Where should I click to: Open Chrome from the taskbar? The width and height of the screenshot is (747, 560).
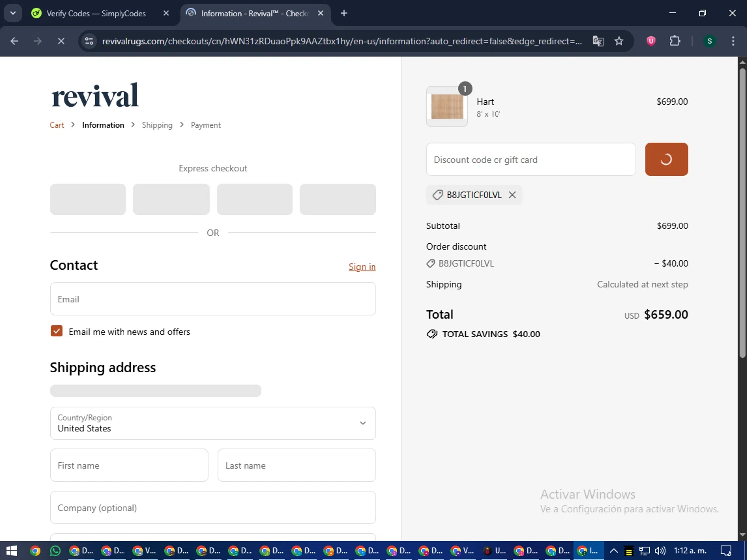(x=35, y=551)
